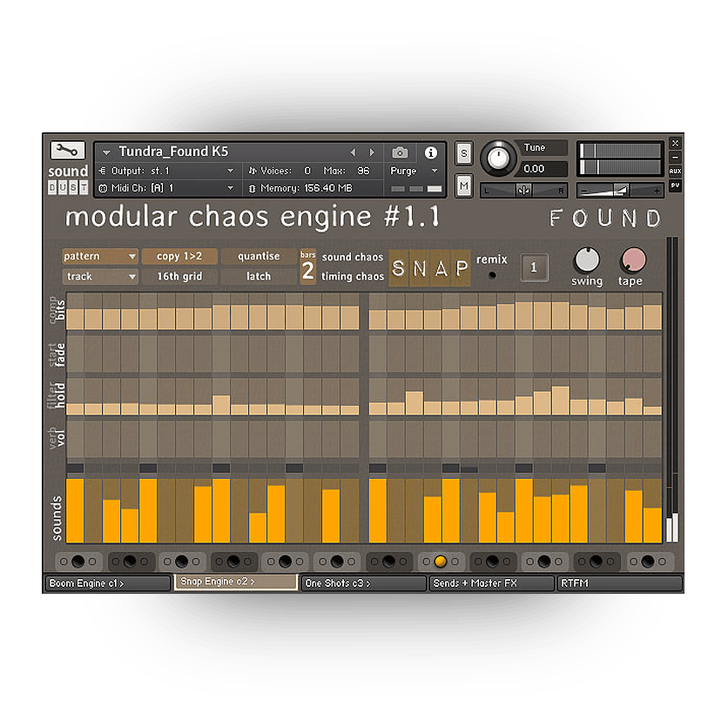Click the remix number 1 box

pyautogui.click(x=534, y=267)
